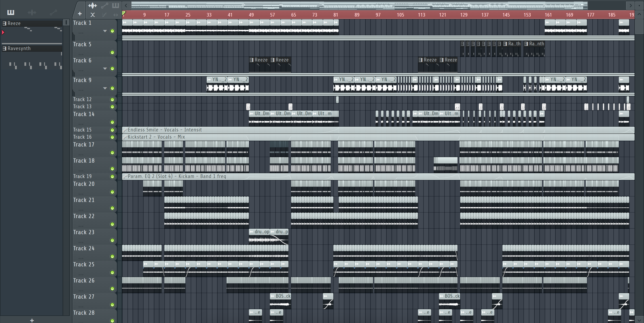Screen dimensions: 644x323
Task: Select Param. EQ 2 Kickam Band 1 freq clip
Action: 378,176
